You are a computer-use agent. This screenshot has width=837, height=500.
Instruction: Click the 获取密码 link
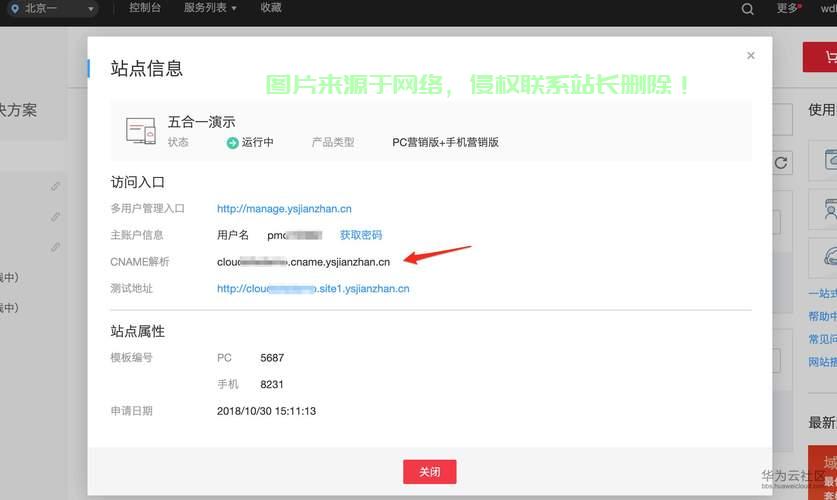(x=360, y=235)
